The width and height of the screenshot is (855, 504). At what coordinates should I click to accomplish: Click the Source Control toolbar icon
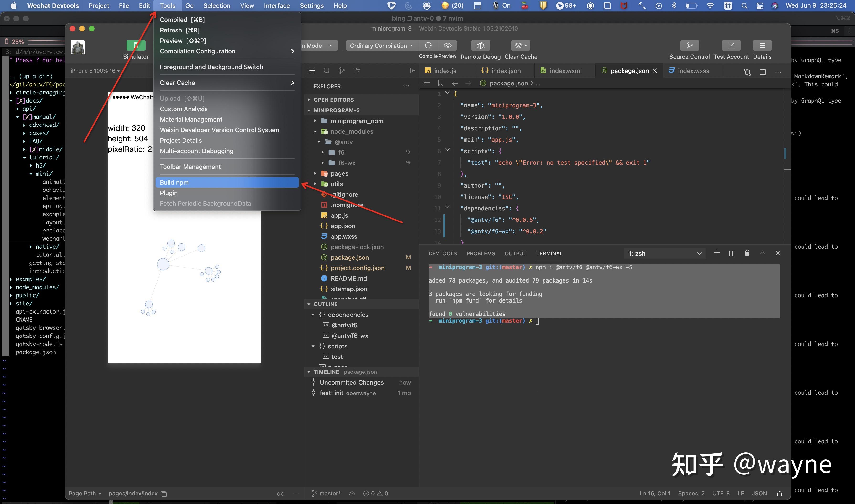click(689, 46)
